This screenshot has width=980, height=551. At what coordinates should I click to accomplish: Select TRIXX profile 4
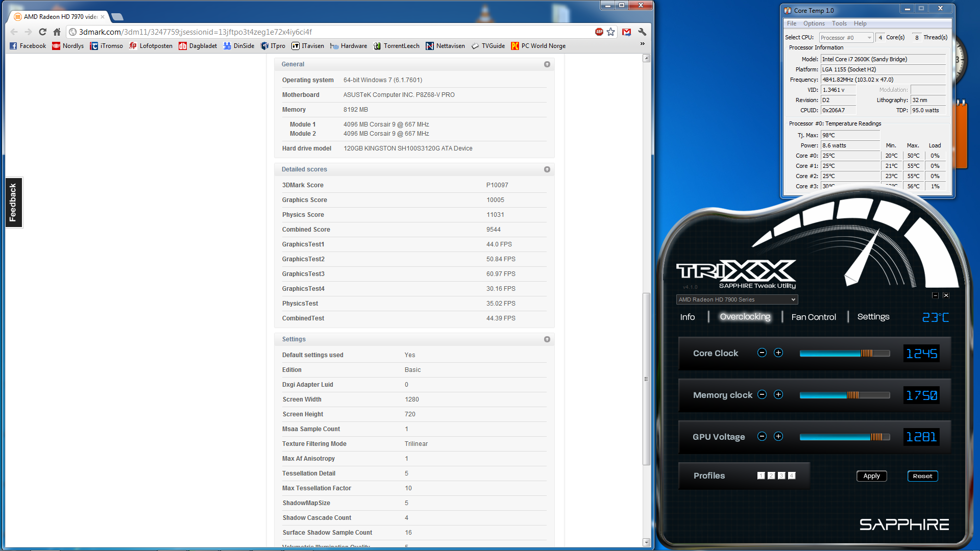tap(792, 475)
